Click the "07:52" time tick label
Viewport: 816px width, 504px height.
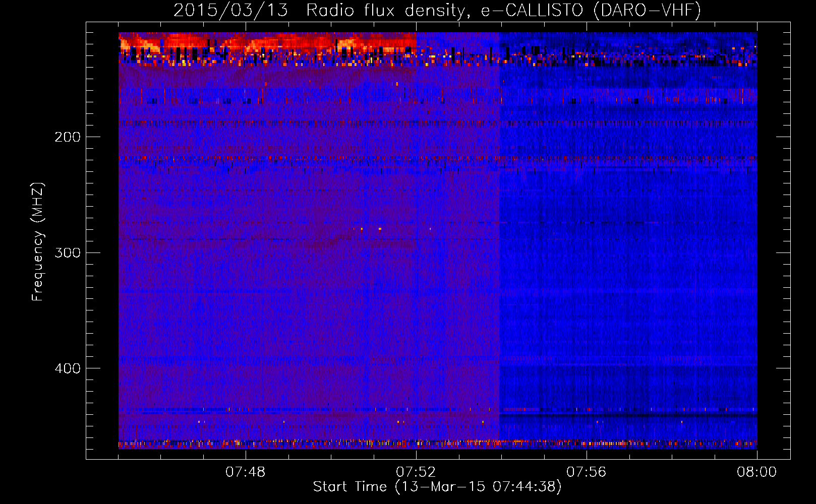416,472
